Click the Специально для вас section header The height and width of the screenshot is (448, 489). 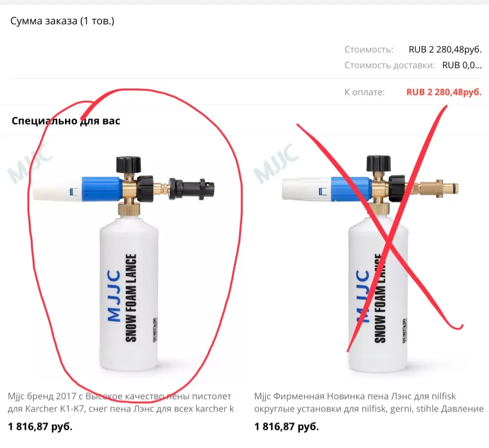(x=66, y=121)
